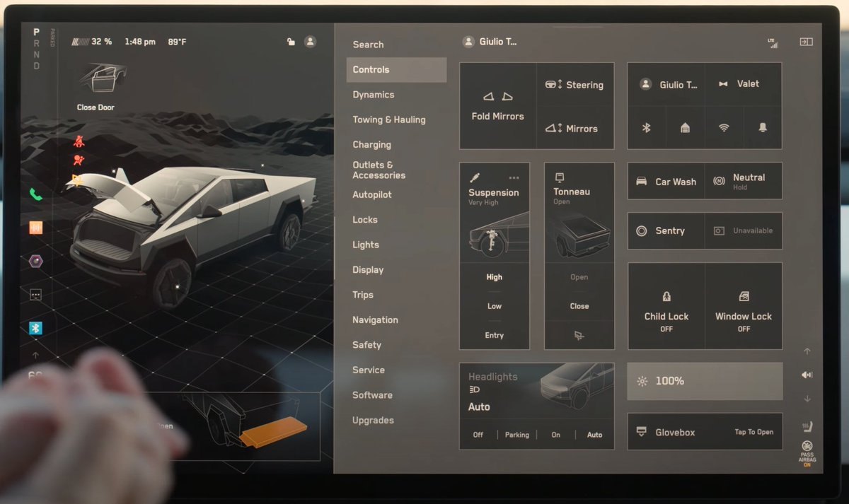Tap the volume down arrow
Viewport: 849px width, 504px height.
(x=807, y=399)
